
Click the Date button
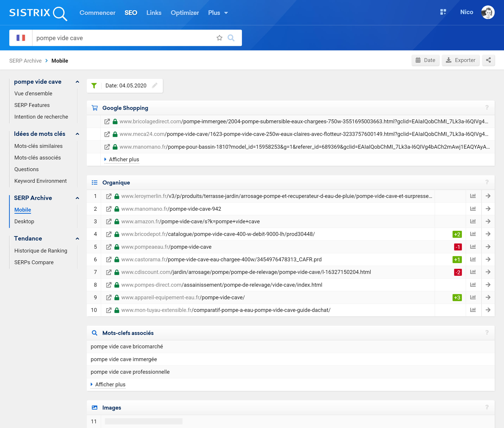click(425, 60)
